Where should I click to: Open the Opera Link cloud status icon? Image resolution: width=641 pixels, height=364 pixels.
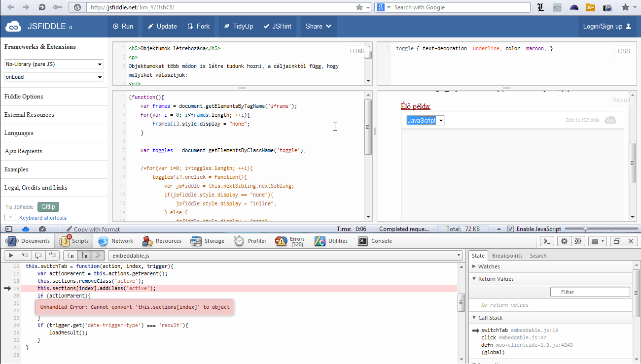[26, 229]
